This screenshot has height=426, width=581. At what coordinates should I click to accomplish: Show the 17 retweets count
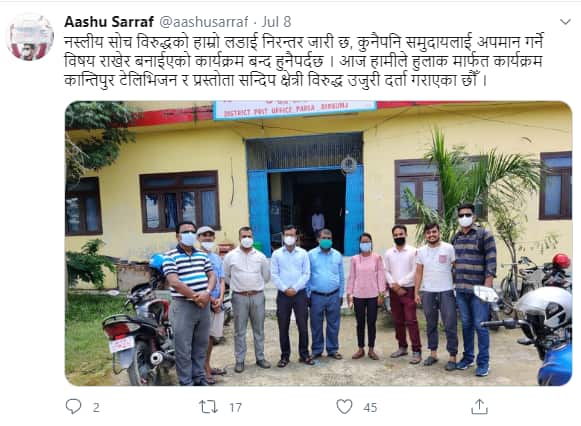pyautogui.click(x=235, y=407)
